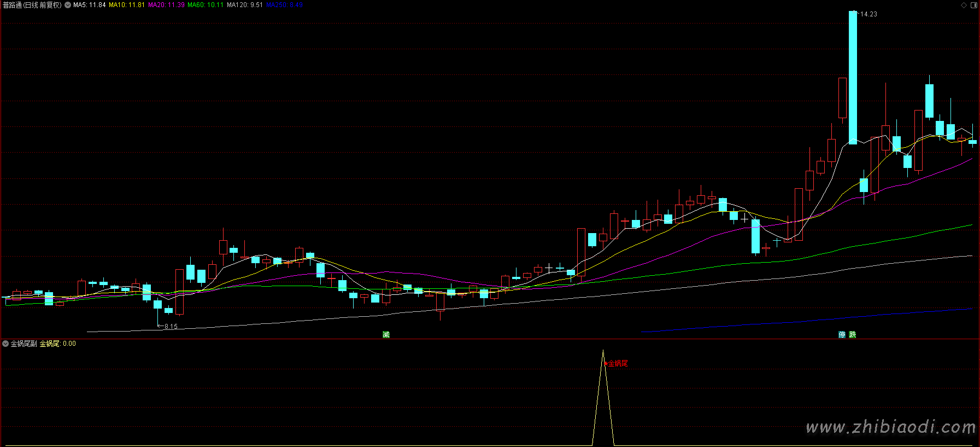This screenshot has height=447, width=980.
Task: Click the 跌 event marker below the chart
Action: click(853, 334)
